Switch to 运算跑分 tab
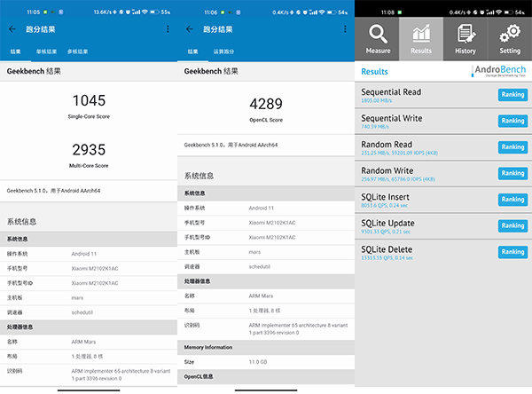The width and height of the screenshot is (532, 394). pos(223,51)
